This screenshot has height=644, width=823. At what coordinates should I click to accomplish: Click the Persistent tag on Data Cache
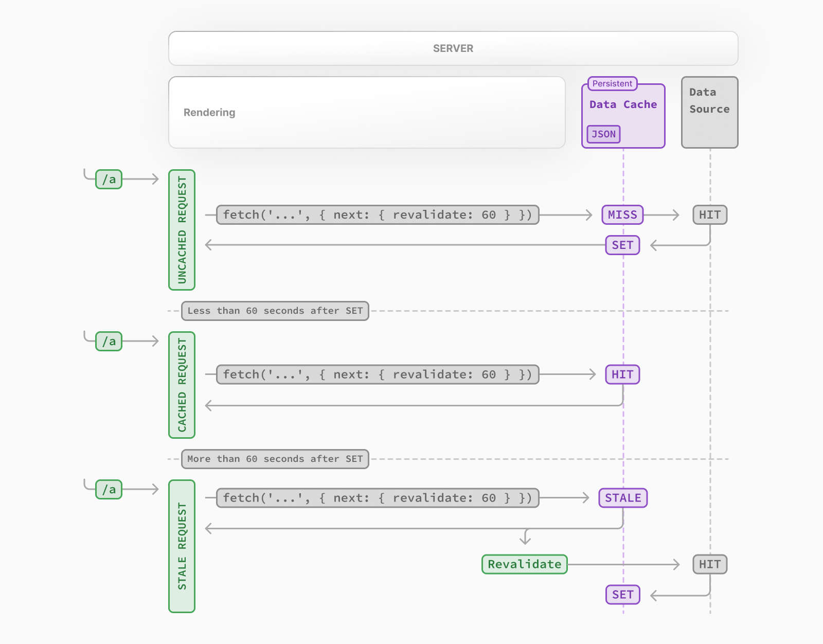point(611,83)
